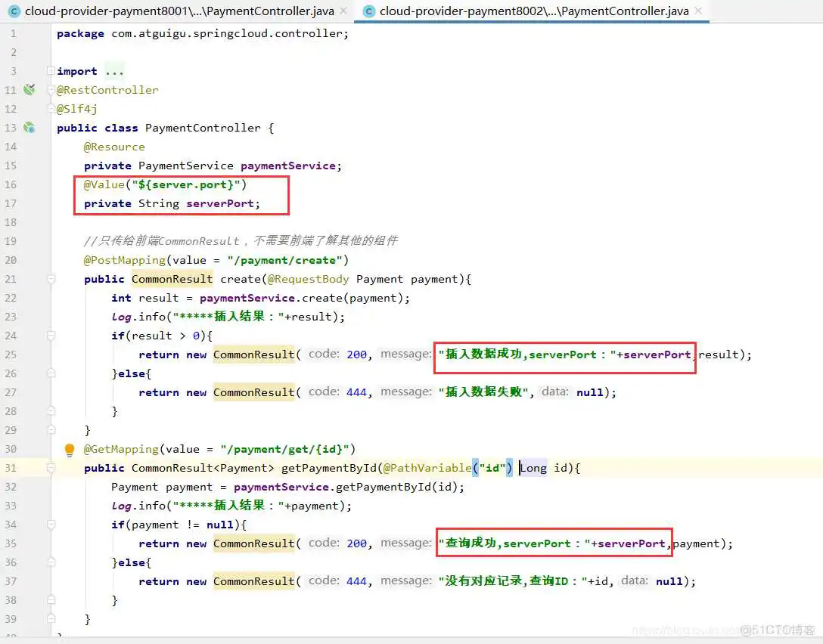
Task: Collapse the else block fold arrow on line 26
Action: coord(50,373)
